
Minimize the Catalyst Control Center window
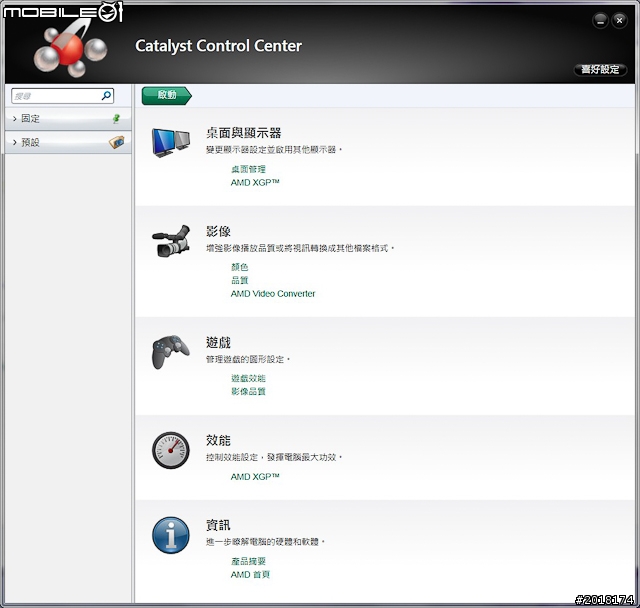click(600, 20)
